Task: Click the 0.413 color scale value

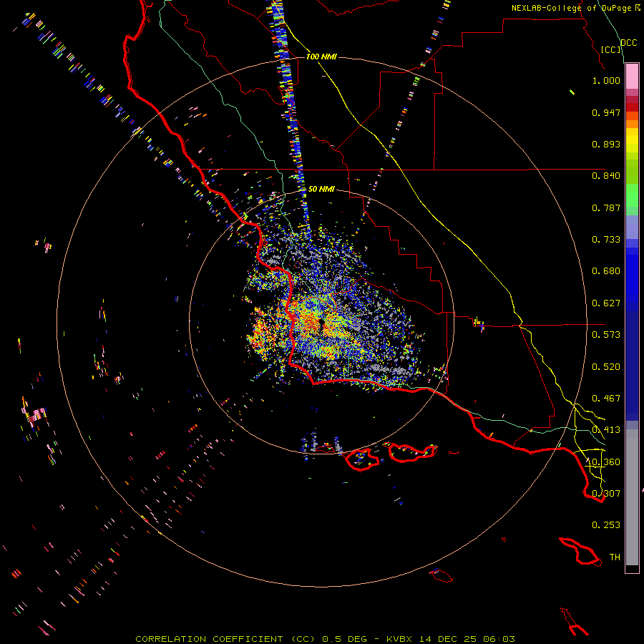Action: click(606, 430)
